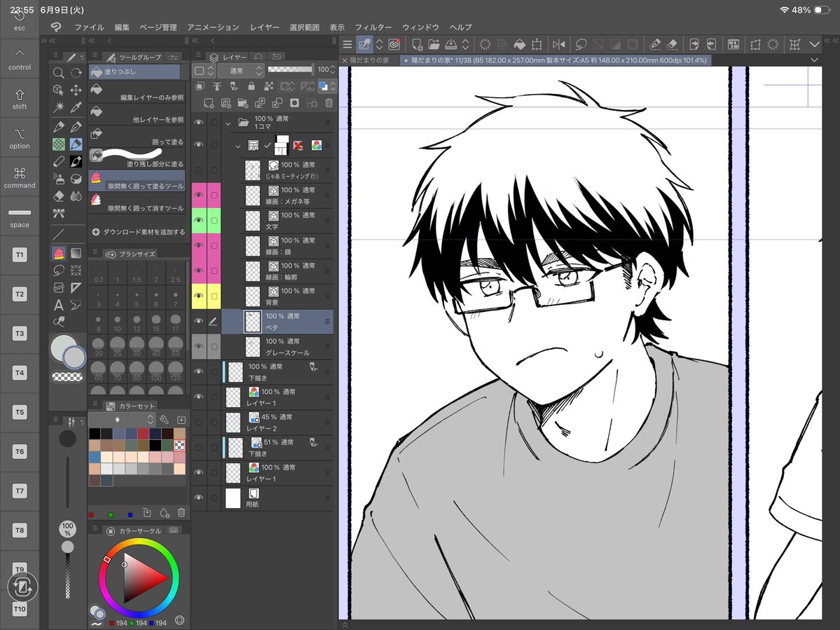
Task: Select the gradient tool
Action: click(76, 253)
